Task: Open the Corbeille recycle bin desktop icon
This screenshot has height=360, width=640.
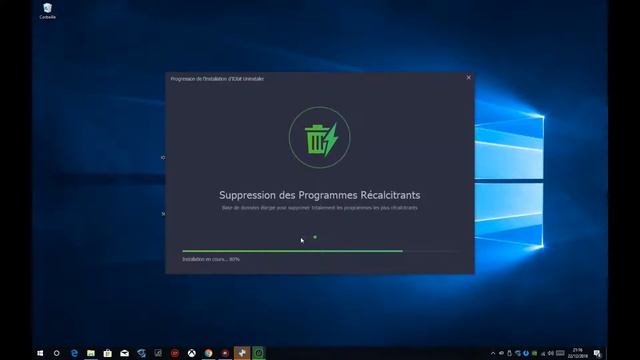Action: pos(47,11)
